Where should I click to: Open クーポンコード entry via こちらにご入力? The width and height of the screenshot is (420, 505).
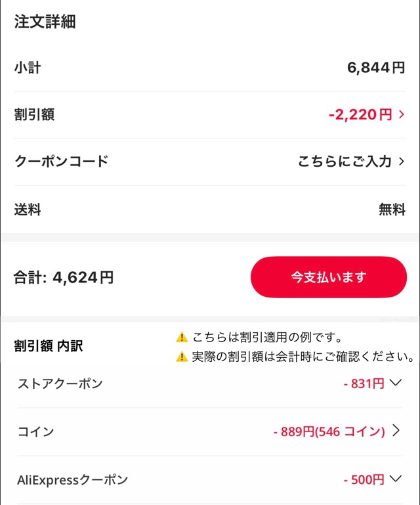(345, 162)
